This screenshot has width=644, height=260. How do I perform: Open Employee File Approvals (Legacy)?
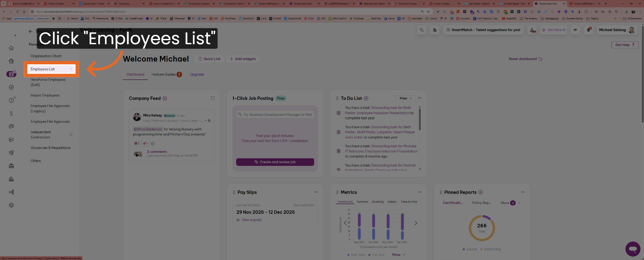[50, 108]
